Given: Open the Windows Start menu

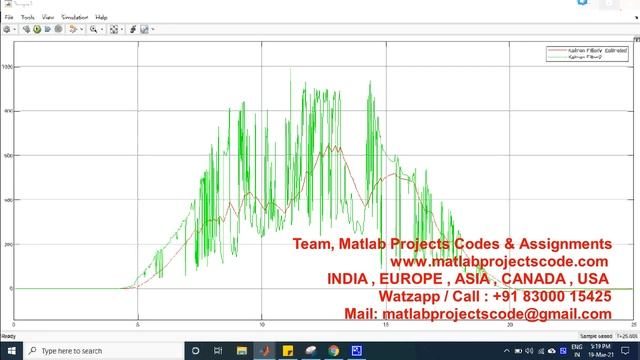Looking at the screenshot, I should coord(11,351).
